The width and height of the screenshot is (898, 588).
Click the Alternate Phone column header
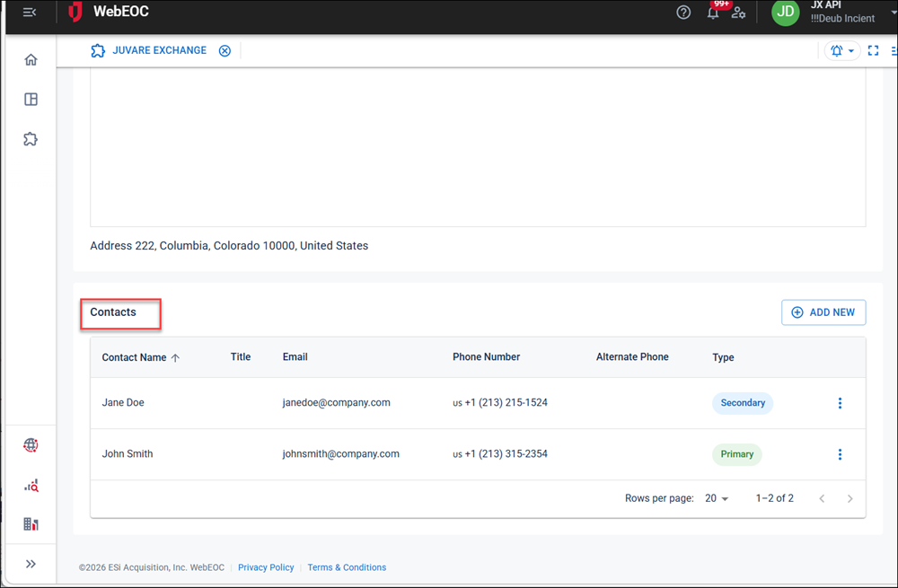(632, 356)
